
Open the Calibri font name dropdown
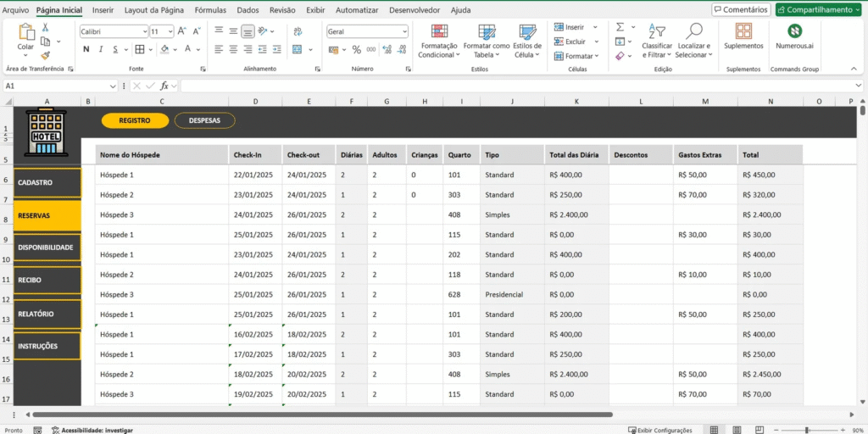[143, 31]
